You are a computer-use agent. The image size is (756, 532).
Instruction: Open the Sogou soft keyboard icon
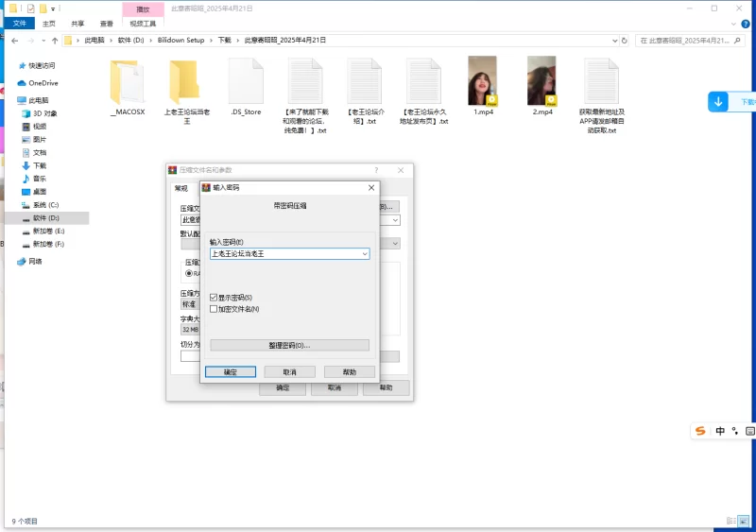click(750, 431)
